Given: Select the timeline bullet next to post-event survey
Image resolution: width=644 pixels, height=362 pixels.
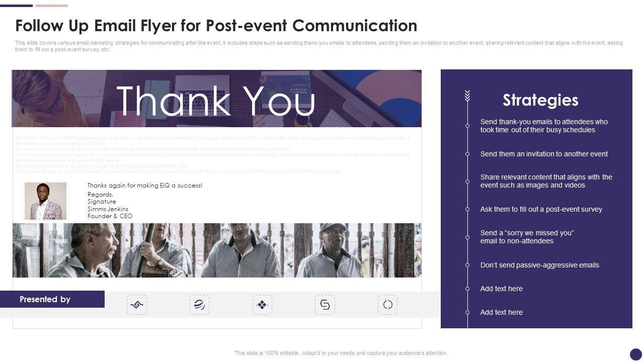Looking at the screenshot, I should pos(467,209).
